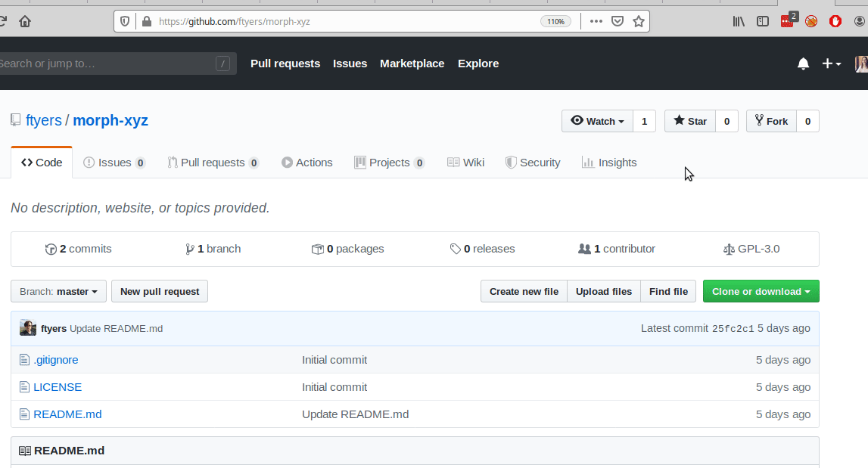
Task: View 0 releases
Action: [482, 249]
